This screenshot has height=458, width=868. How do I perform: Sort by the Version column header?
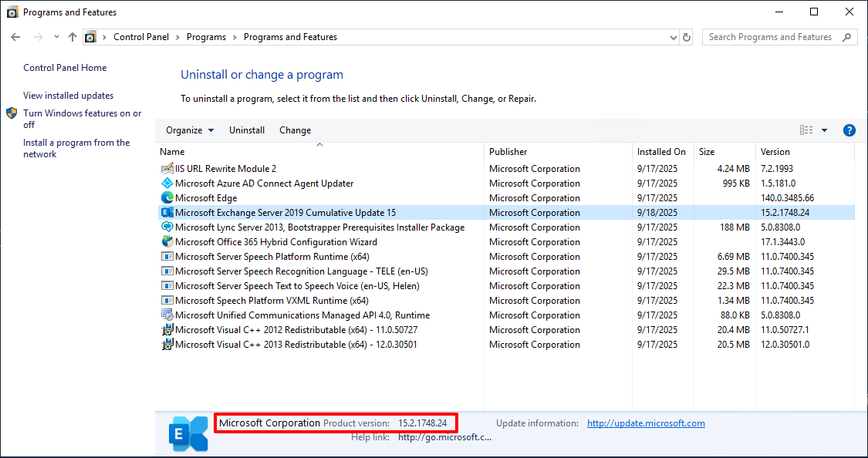(x=806, y=152)
